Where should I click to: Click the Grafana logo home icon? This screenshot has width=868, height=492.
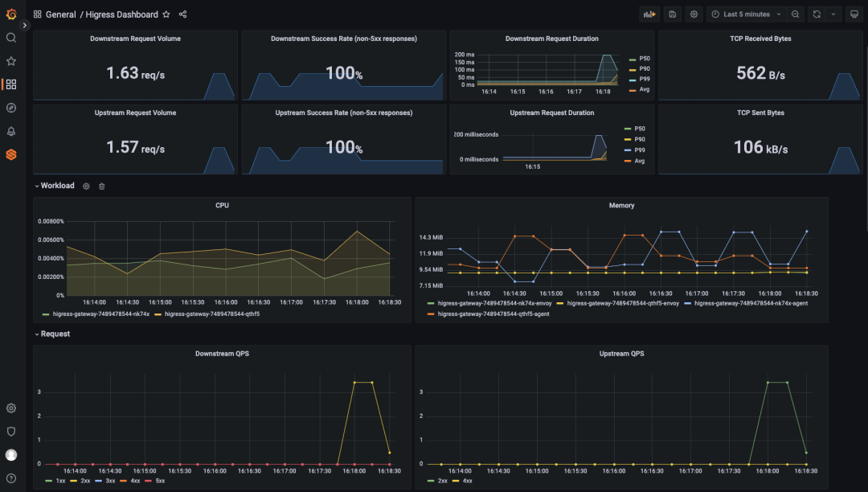point(11,14)
